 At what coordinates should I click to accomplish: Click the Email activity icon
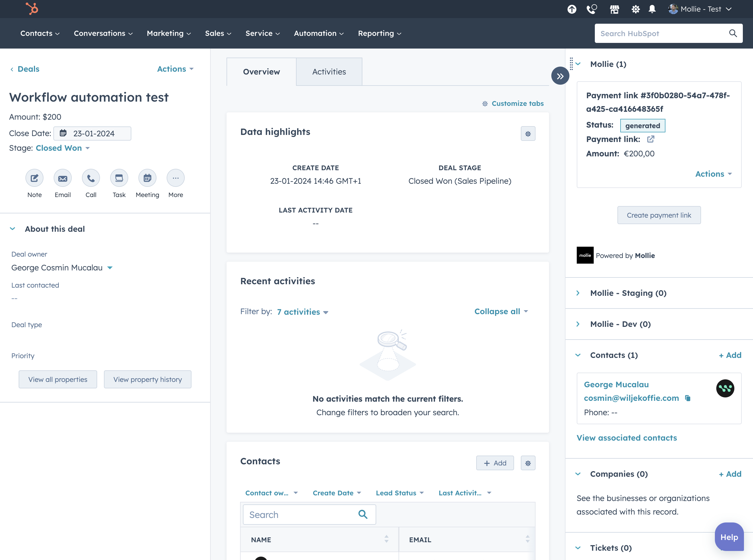coord(63,178)
